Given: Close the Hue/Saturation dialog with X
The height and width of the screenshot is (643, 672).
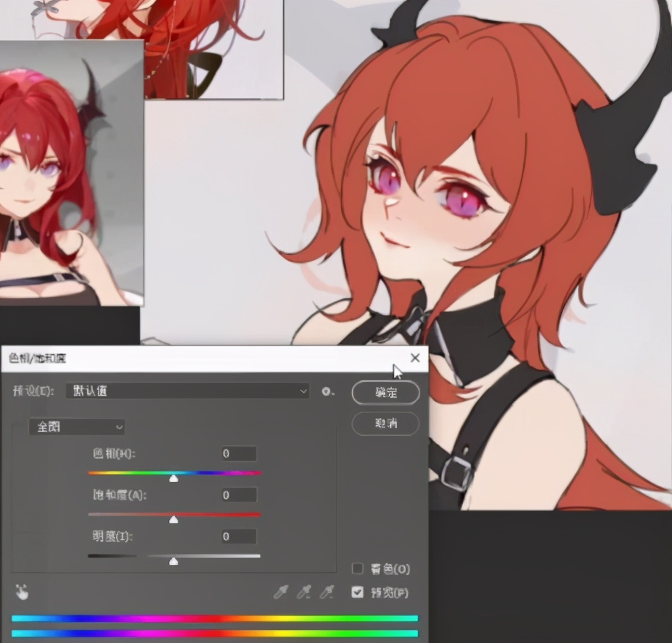Looking at the screenshot, I should 415,358.
